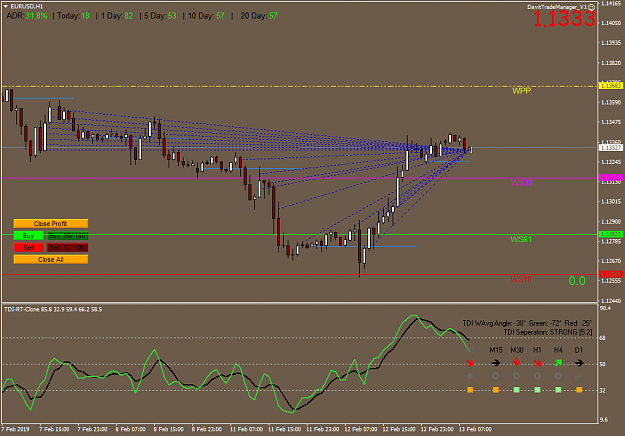The width and height of the screenshot is (625, 436).
Task: Click the green WS61 level label
Action: click(521, 239)
